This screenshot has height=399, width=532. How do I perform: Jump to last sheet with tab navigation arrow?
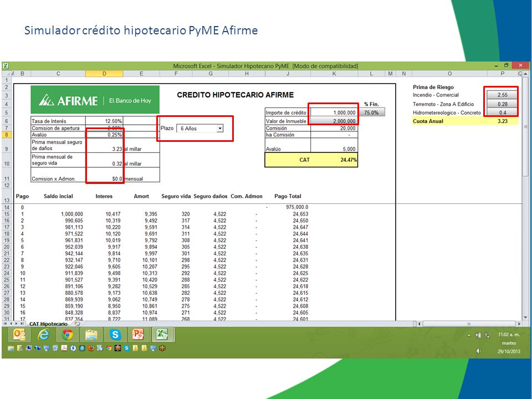tap(22, 324)
